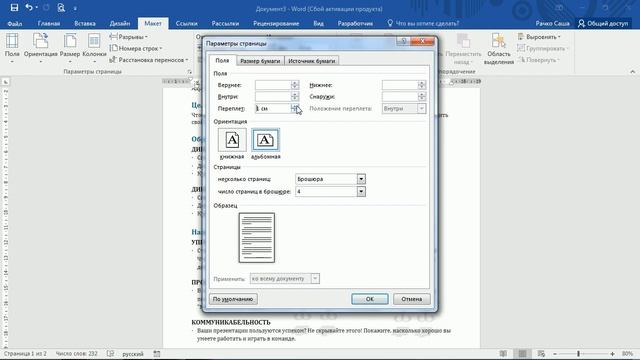Click the Образец page preview thumbnail
This screenshot has width=640, height=360.
(x=257, y=238)
